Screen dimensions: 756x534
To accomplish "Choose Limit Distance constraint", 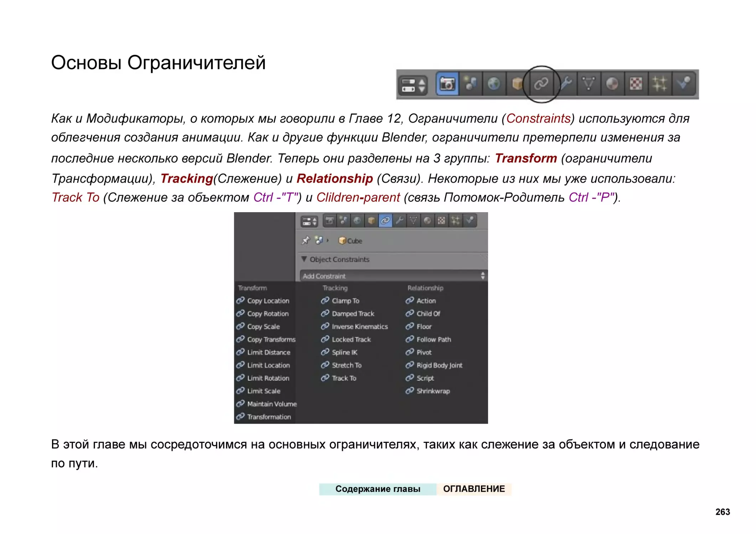I will [264, 352].
